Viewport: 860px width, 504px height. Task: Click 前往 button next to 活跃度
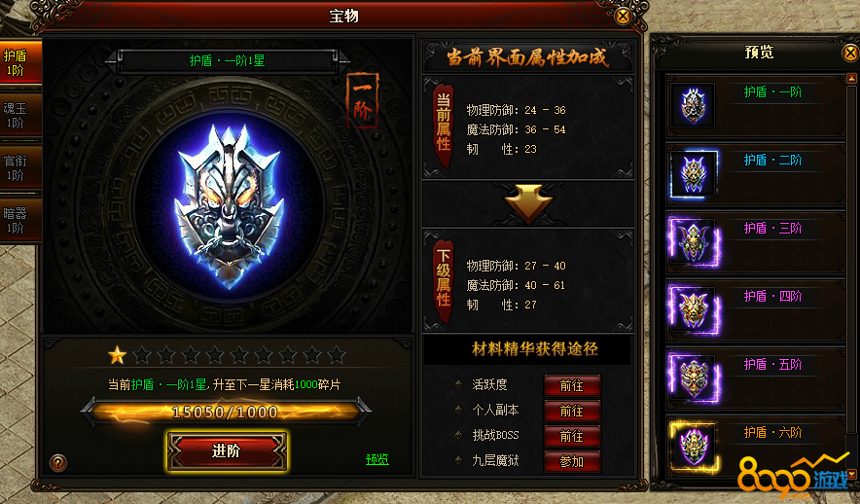(x=572, y=385)
